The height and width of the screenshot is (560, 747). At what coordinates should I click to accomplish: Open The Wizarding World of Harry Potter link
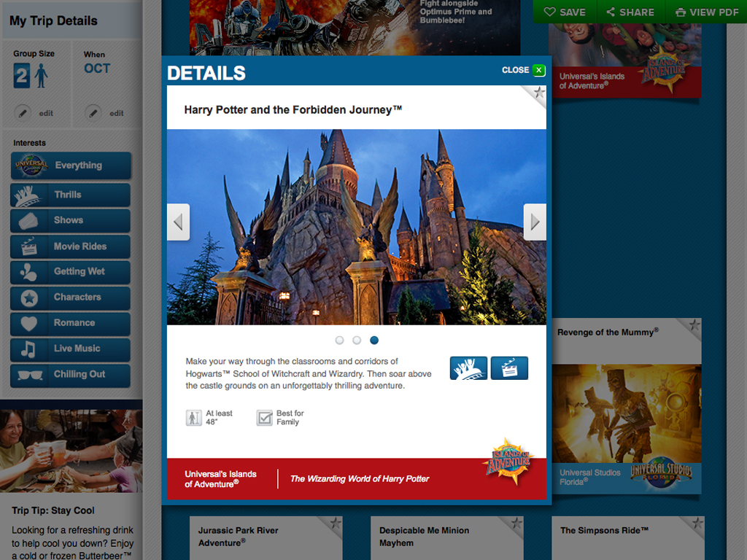[360, 478]
